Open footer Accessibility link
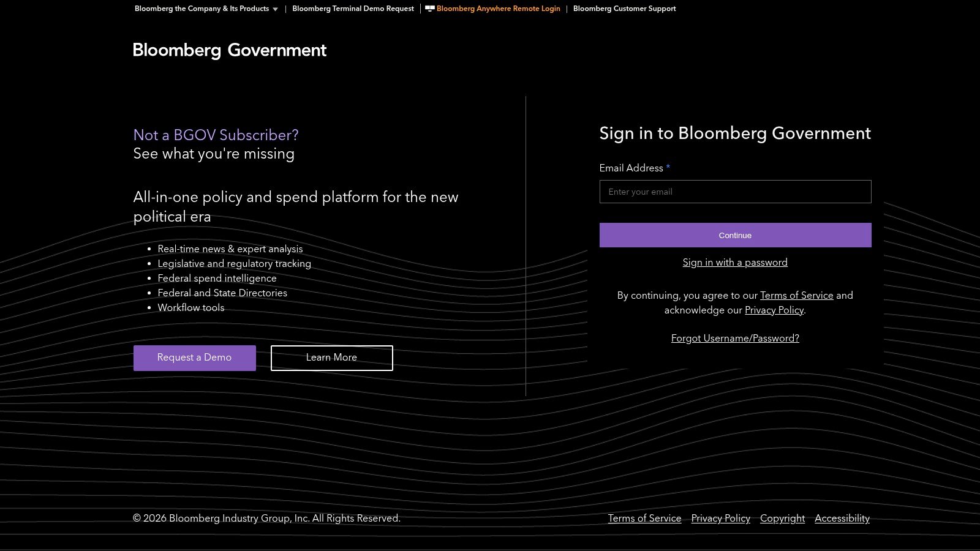The width and height of the screenshot is (980, 551). 842,519
